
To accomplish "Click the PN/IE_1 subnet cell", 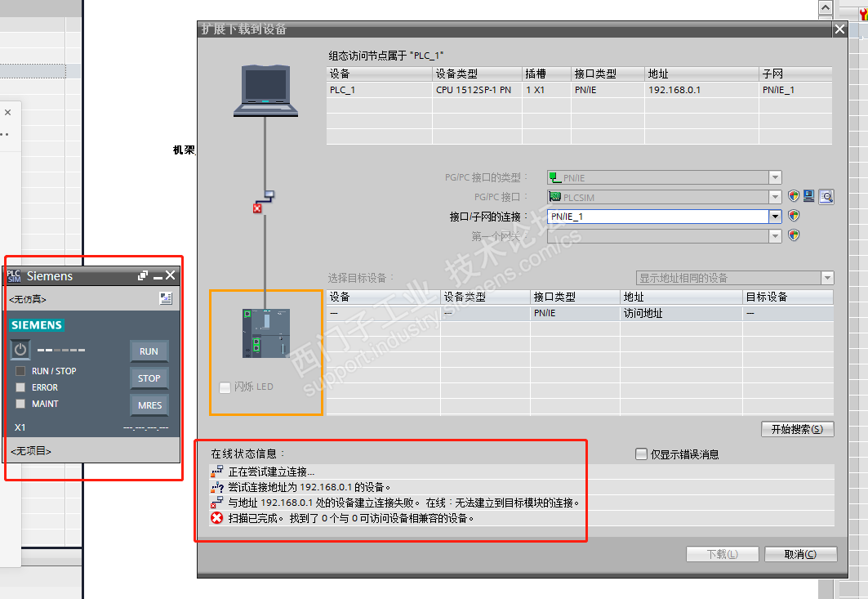I will click(x=795, y=90).
